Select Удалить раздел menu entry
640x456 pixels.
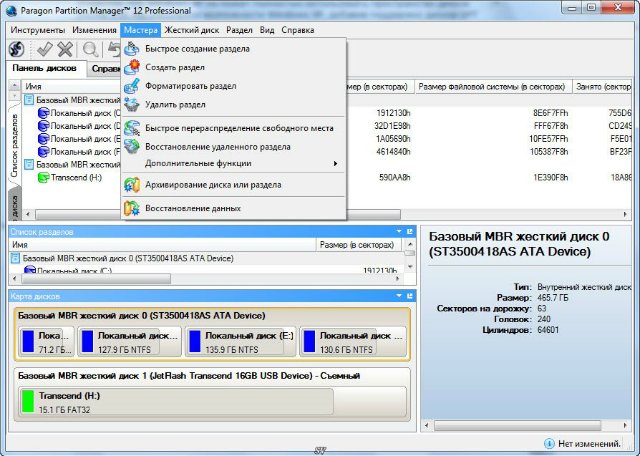click(x=234, y=105)
